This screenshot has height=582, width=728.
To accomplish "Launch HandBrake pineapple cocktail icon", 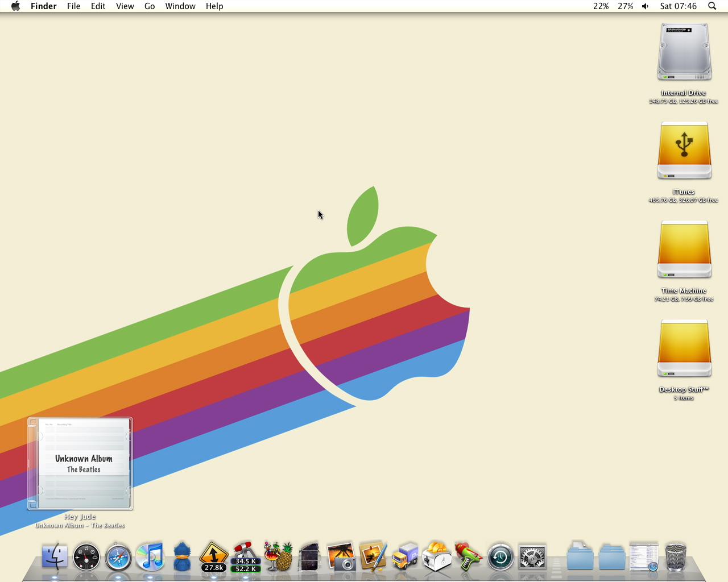I will pyautogui.click(x=278, y=556).
